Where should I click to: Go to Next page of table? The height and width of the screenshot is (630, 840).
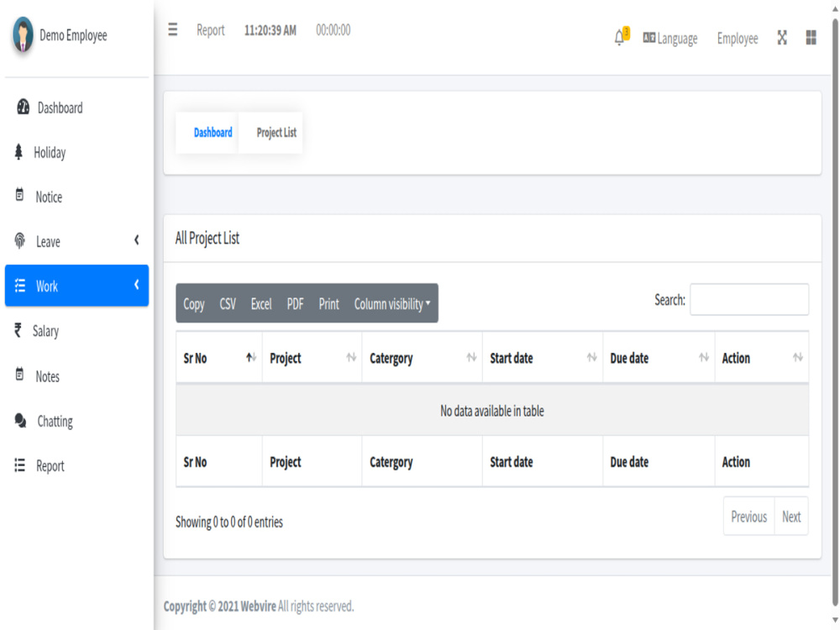click(x=791, y=517)
